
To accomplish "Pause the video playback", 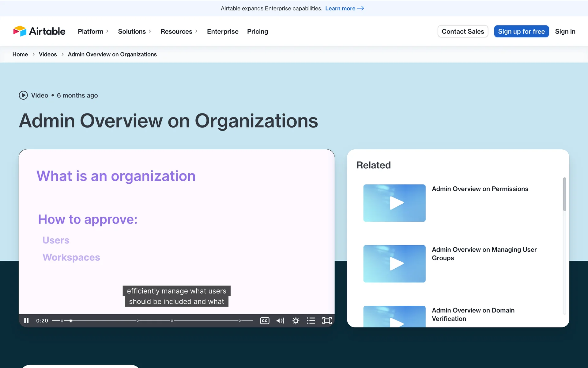I will 26,320.
